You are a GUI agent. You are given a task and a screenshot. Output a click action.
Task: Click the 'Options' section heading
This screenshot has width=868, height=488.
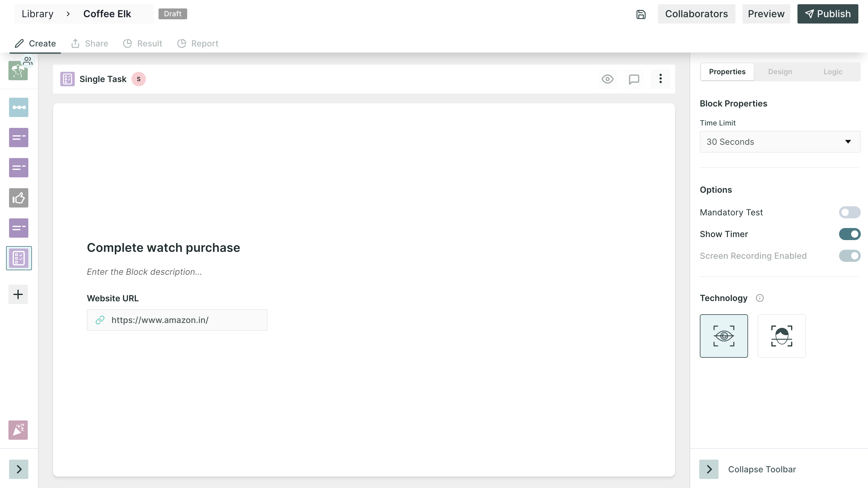click(716, 190)
